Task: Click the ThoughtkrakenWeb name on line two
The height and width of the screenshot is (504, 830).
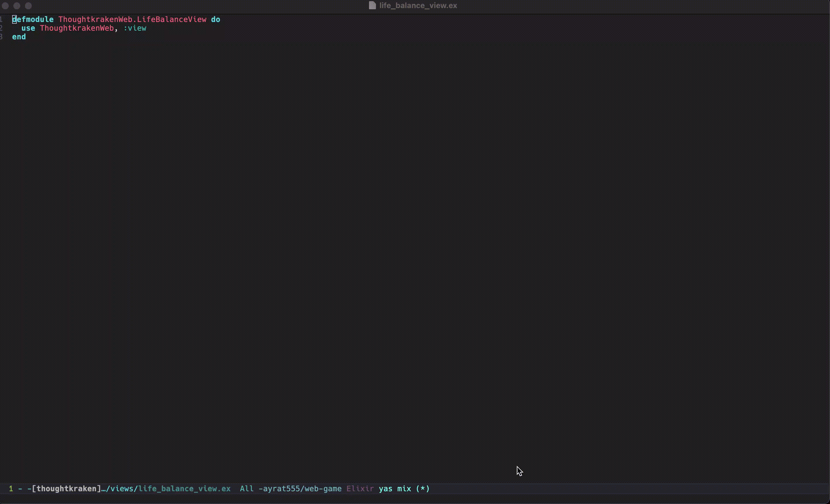Action: [x=77, y=28]
